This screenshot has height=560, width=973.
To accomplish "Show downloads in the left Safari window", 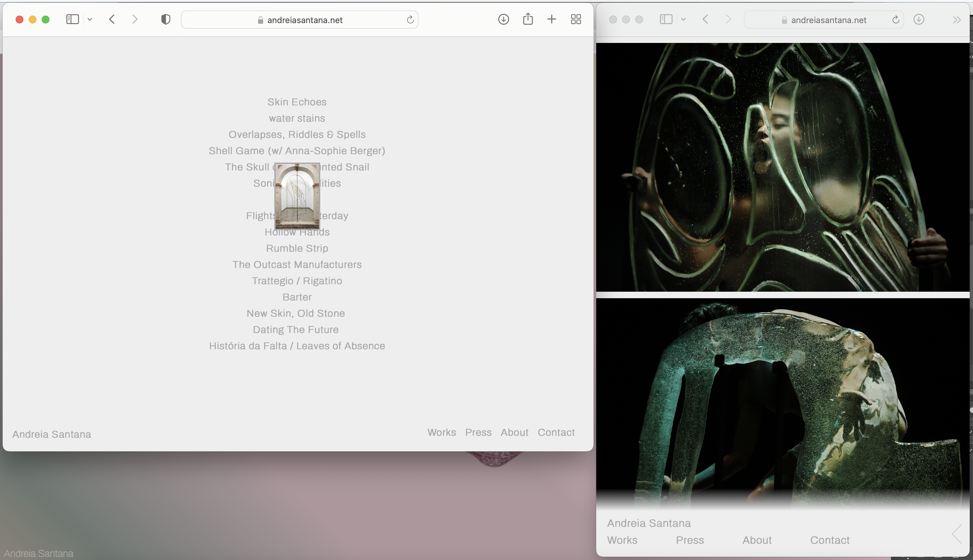I will click(503, 19).
